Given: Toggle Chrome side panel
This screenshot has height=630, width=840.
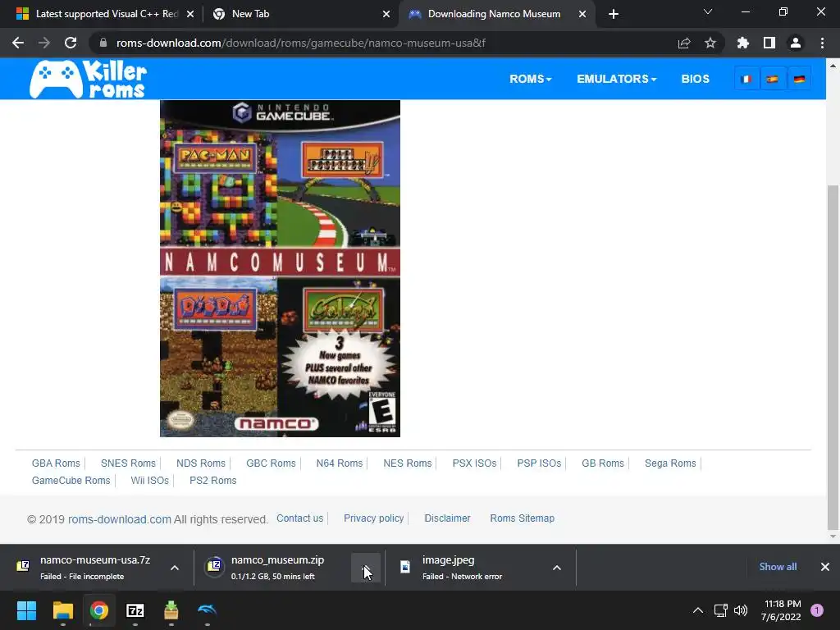Looking at the screenshot, I should pyautogui.click(x=769, y=43).
